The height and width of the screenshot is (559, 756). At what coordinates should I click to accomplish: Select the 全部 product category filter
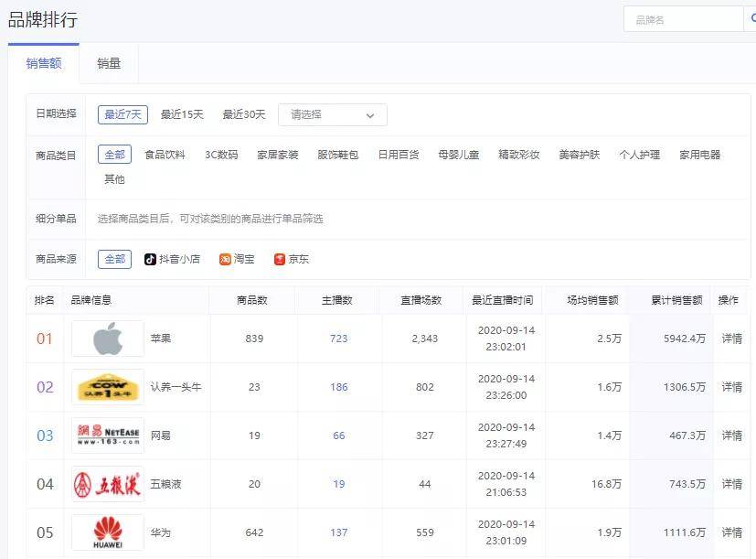(x=115, y=155)
